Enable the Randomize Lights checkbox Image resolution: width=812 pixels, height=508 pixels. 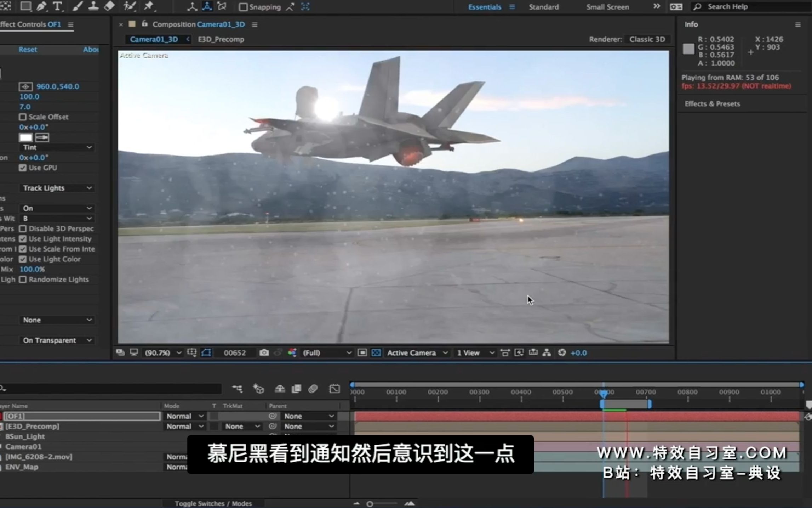click(23, 280)
